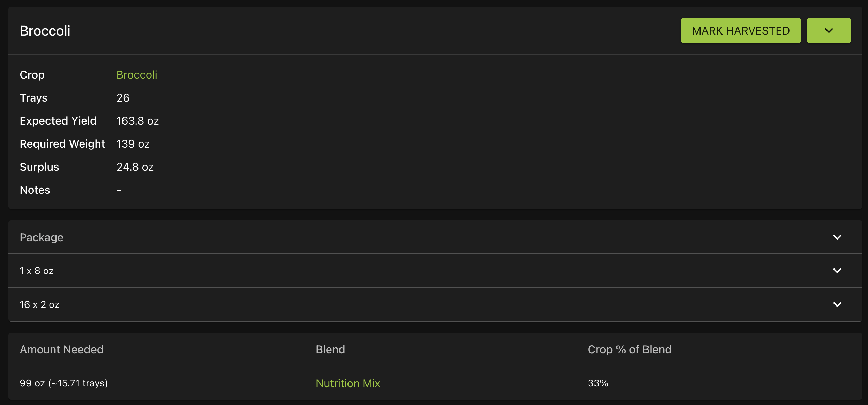
Task: Open the Broccoli crop link
Action: click(x=137, y=75)
